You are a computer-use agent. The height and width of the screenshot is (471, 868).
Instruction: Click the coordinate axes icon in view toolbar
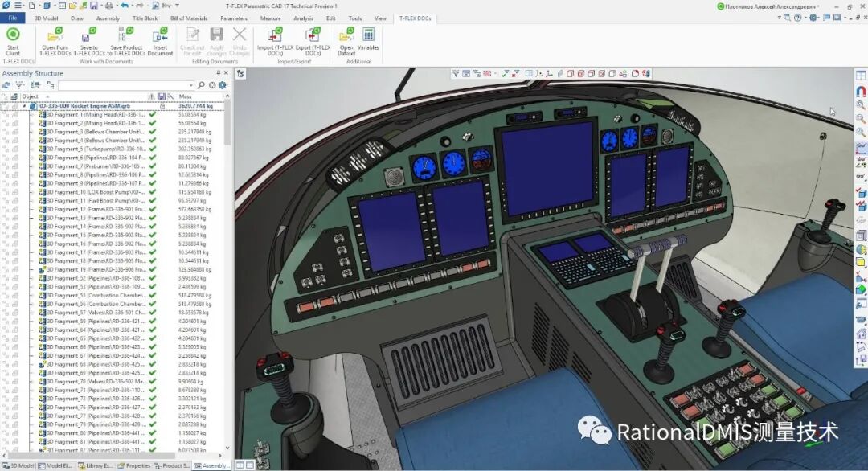pyautogui.click(x=549, y=73)
